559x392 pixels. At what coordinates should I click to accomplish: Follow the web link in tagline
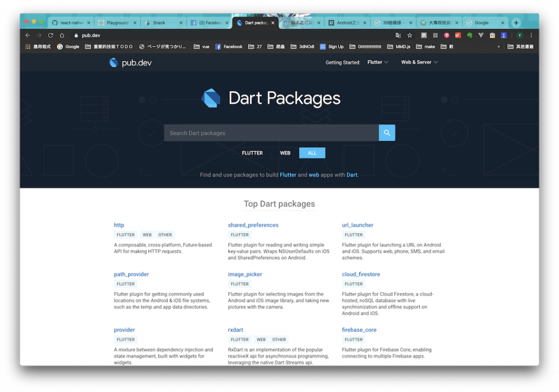(314, 175)
